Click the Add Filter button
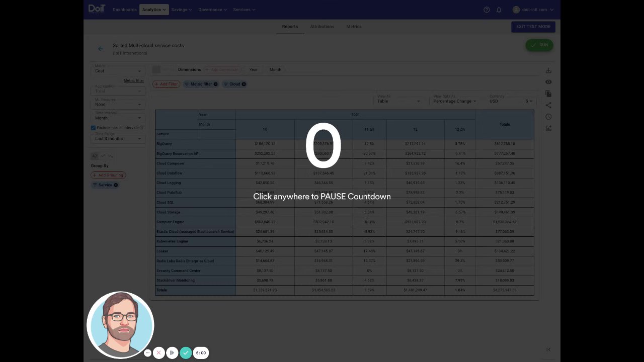The width and height of the screenshot is (644, 362). 167,84
